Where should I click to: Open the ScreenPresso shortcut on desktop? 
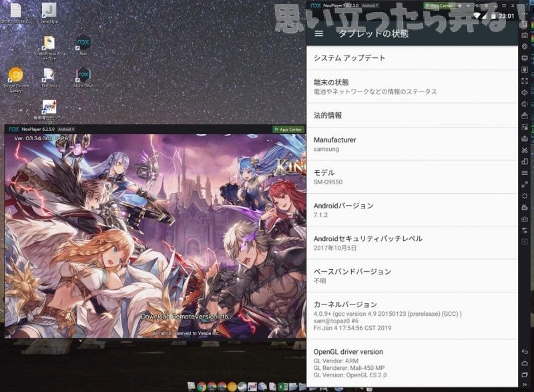[49, 47]
